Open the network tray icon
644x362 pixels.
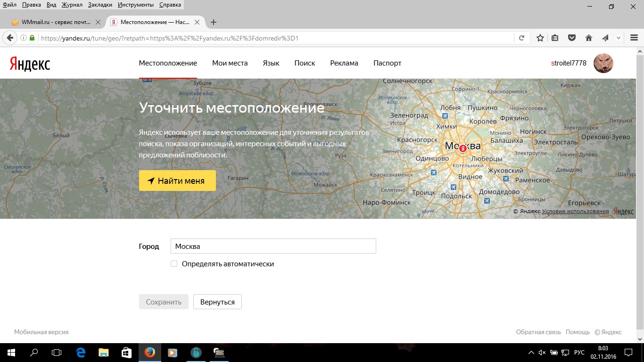pyautogui.click(x=565, y=353)
